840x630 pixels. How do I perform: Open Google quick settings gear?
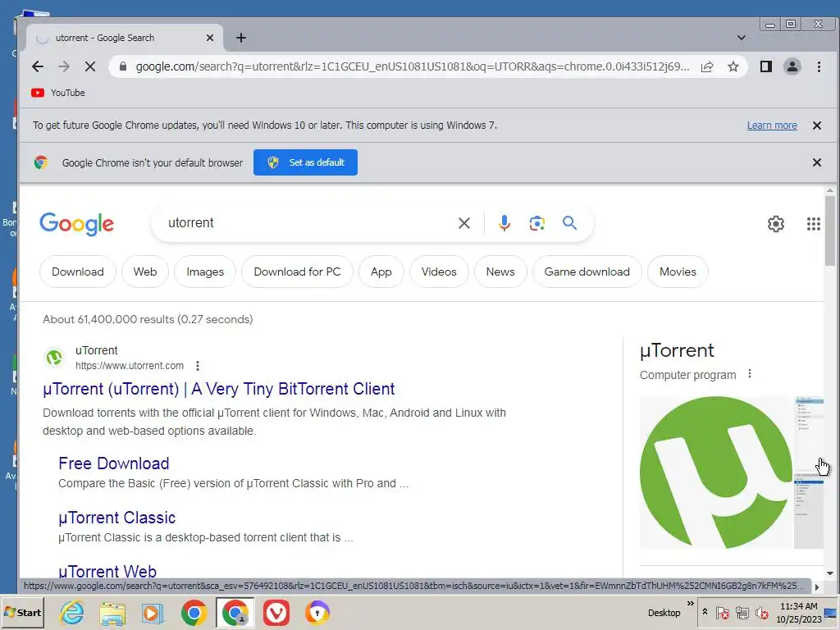coord(776,223)
